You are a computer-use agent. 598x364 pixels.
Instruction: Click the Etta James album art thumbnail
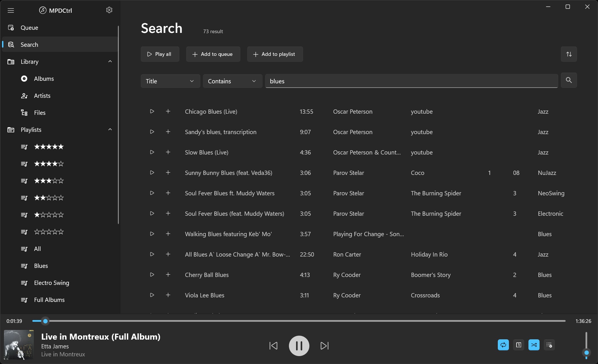[x=19, y=345]
